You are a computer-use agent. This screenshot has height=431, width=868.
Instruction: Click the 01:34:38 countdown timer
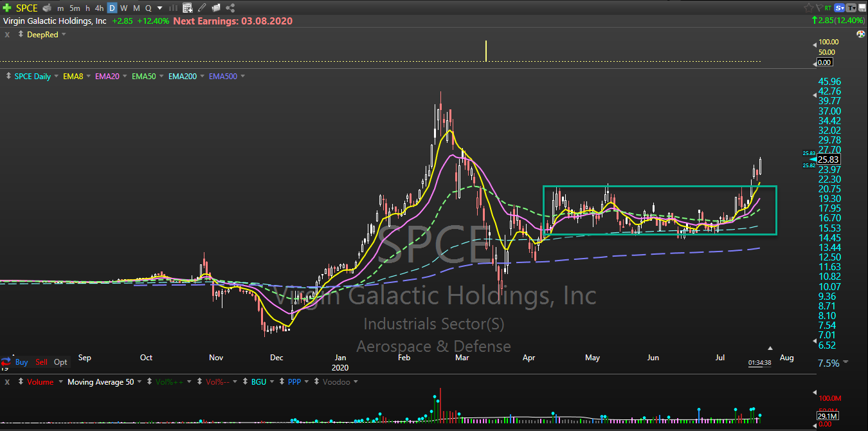[x=759, y=363]
